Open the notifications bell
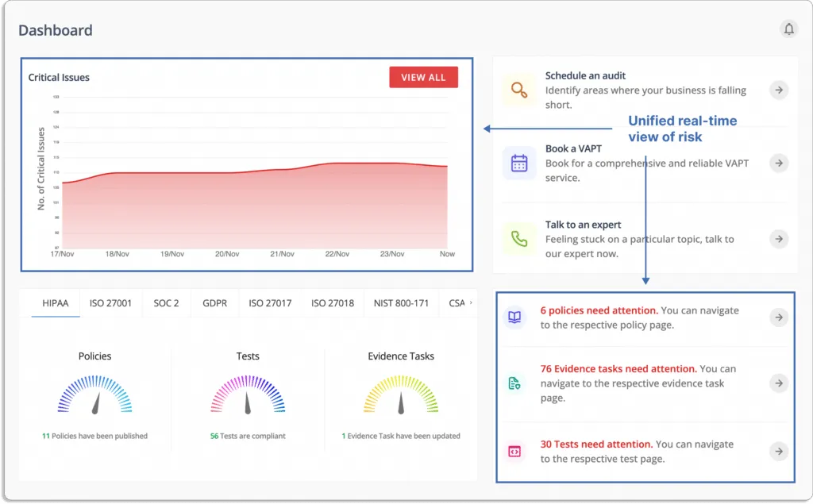The height and width of the screenshot is (504, 813). click(x=789, y=29)
